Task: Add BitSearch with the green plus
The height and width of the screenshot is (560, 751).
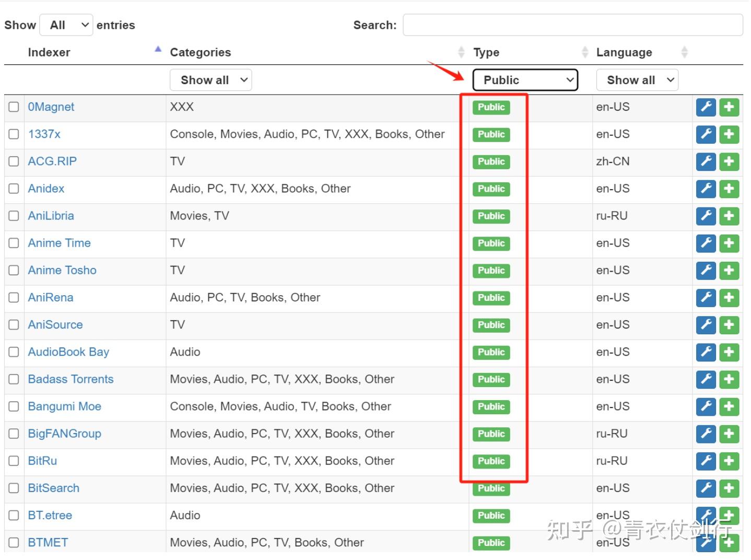Action: pos(729,488)
